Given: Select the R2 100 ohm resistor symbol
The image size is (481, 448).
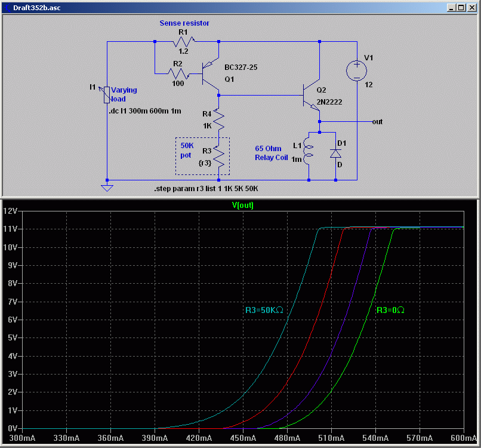Looking at the screenshot, I should (178, 73).
